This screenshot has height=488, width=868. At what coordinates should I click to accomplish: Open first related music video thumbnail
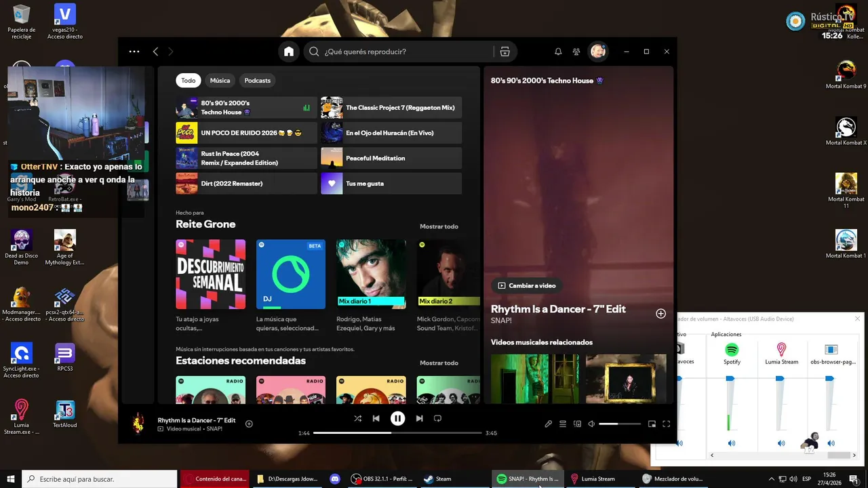point(535,378)
